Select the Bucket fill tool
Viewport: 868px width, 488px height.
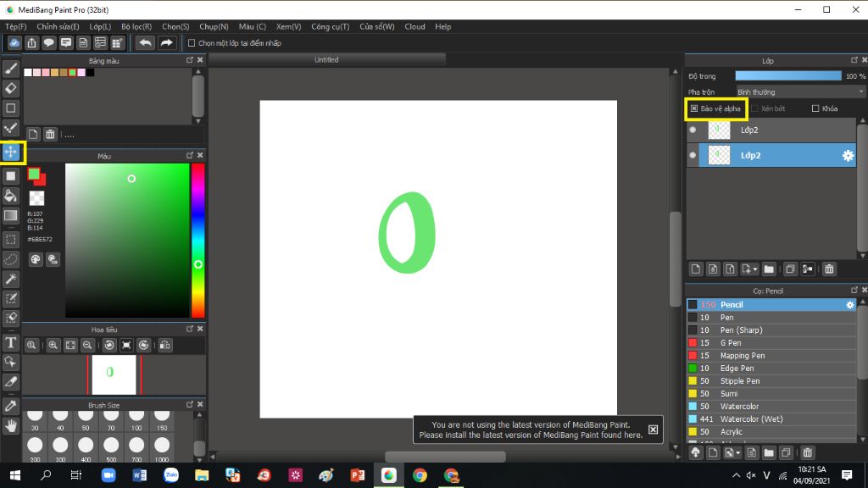click(x=10, y=196)
